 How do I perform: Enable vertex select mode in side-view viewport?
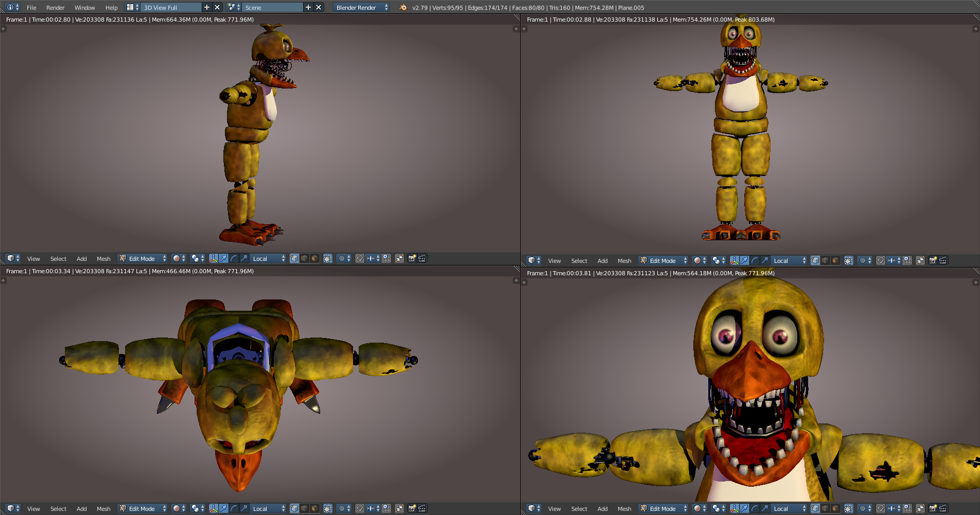294,258
